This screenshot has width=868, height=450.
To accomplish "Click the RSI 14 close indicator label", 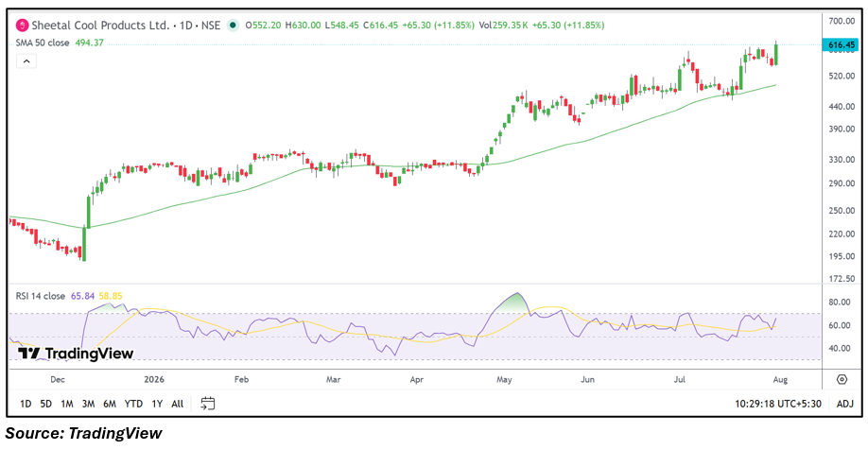I will pos(41,296).
